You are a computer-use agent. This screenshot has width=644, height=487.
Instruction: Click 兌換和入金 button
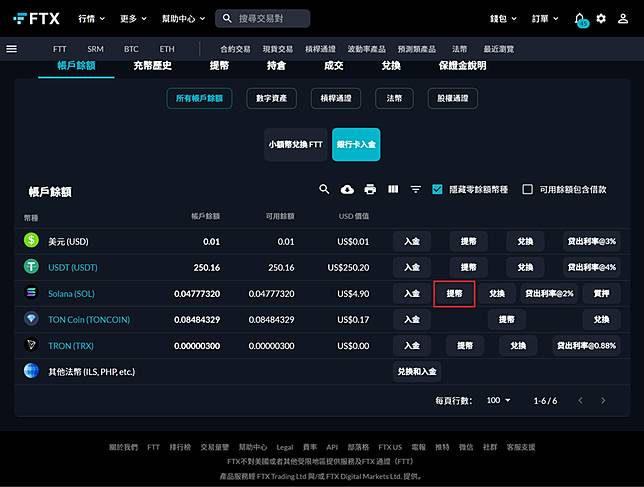pos(417,372)
